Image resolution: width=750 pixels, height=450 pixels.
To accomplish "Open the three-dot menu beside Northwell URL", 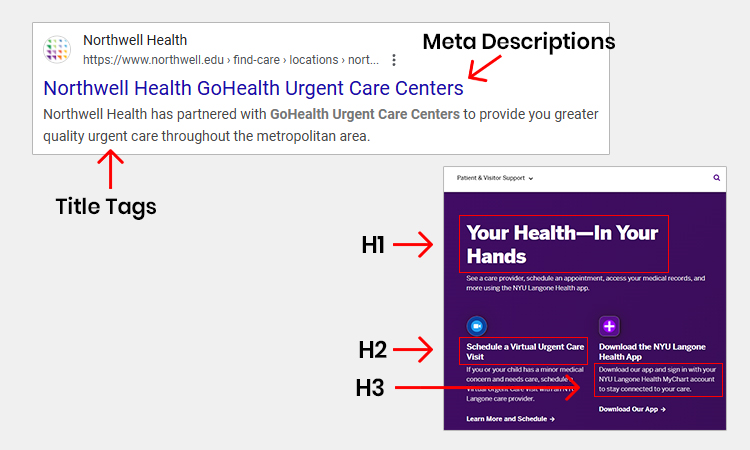I will click(x=395, y=60).
